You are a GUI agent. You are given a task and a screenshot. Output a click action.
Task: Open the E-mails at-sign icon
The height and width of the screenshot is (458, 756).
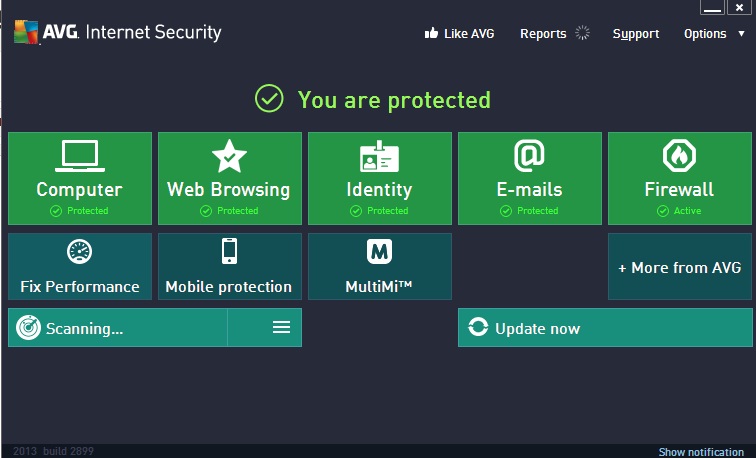(x=529, y=156)
